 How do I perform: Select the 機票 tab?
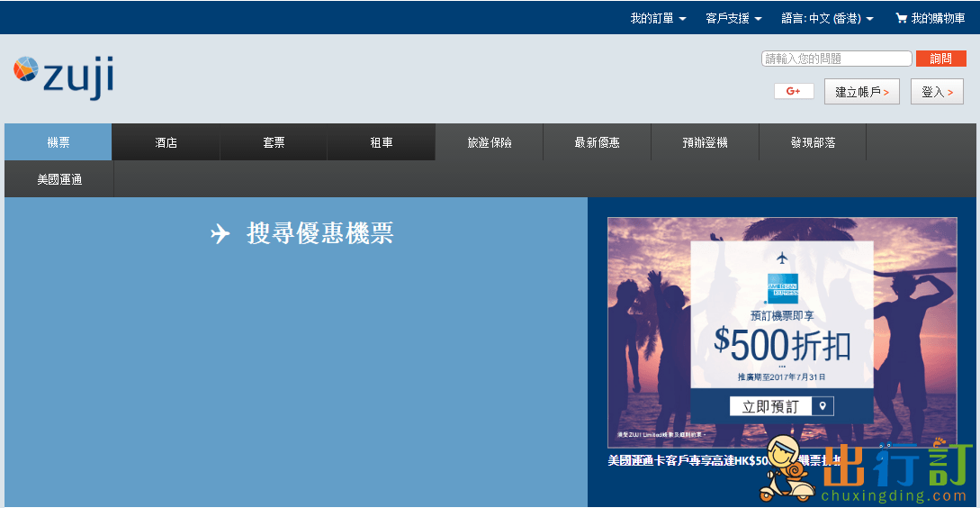click(58, 142)
